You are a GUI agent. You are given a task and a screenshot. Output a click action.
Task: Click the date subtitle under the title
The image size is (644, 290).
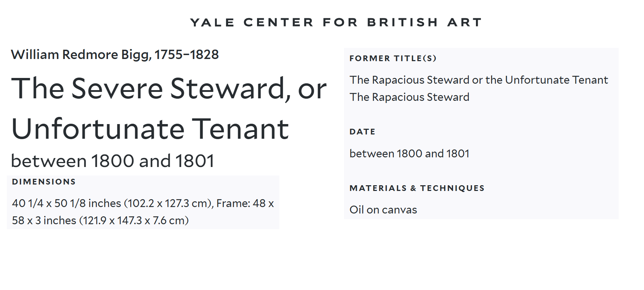tap(113, 161)
